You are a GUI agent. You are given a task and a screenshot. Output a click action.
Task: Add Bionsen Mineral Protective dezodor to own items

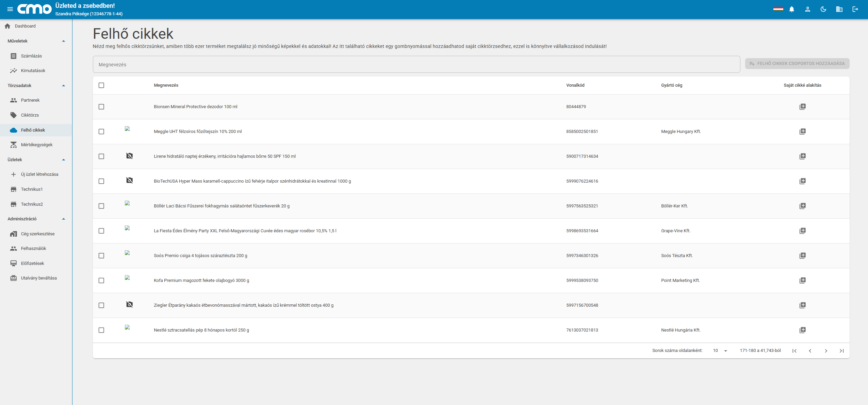pyautogui.click(x=802, y=107)
